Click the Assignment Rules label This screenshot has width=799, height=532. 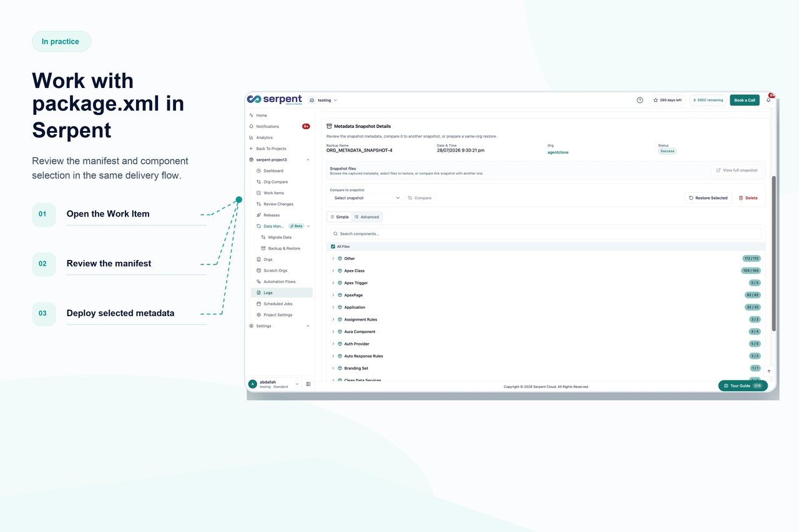click(x=361, y=319)
